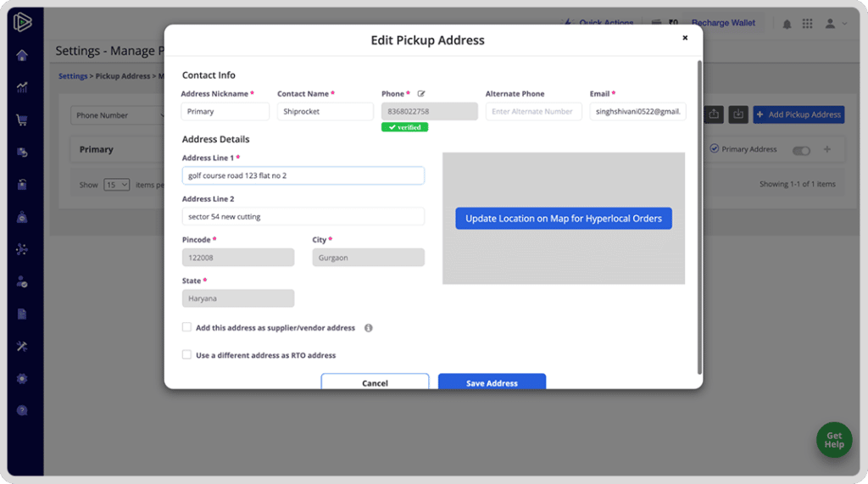Viewport: 868px width, 484px height.
Task: Click the Settings breadcrumb link
Action: click(x=73, y=76)
